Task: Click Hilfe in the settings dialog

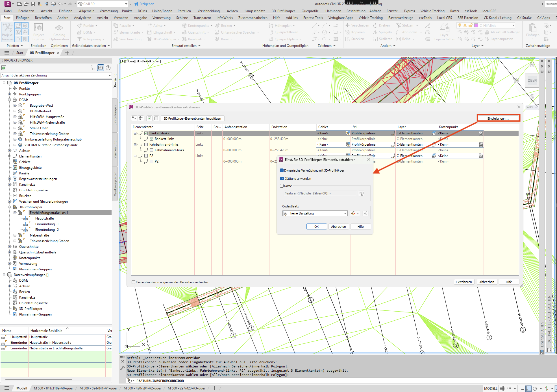Action: (x=361, y=227)
